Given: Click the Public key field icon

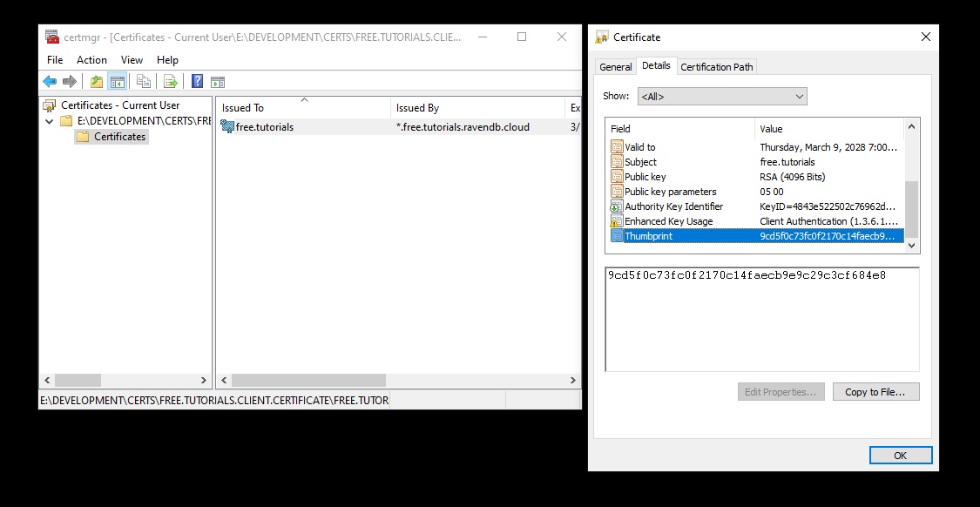Looking at the screenshot, I should click(x=617, y=177).
